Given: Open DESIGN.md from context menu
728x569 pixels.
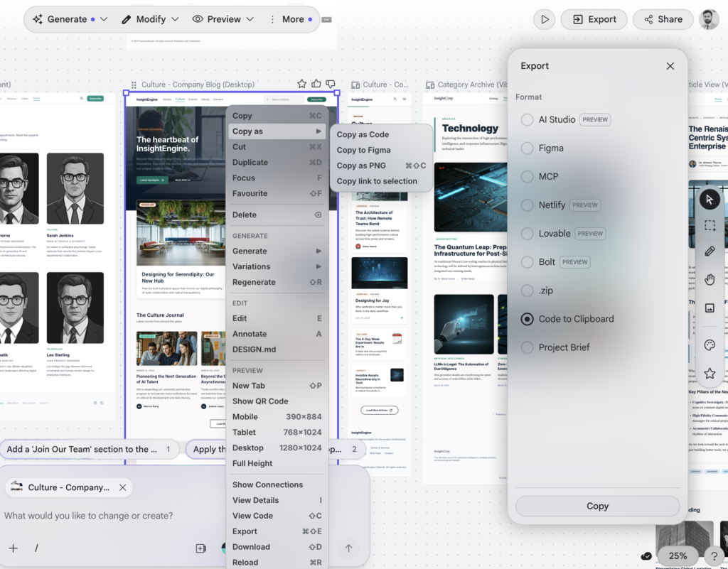Looking at the screenshot, I should point(277,349).
